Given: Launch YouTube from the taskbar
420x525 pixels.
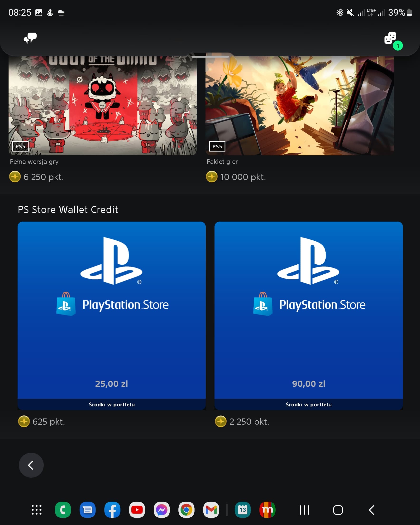Looking at the screenshot, I should pos(137,510).
